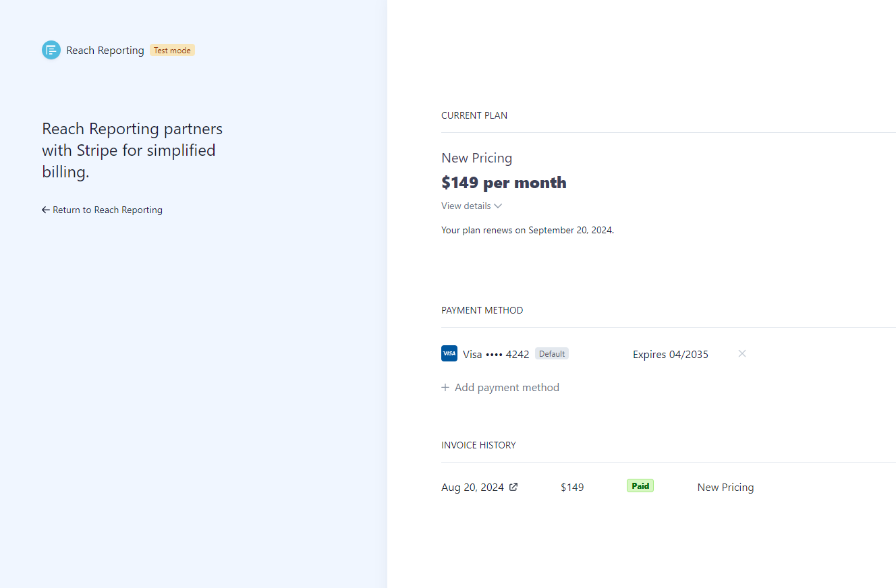Click the chevron next to View details
The image size is (896, 588).
click(x=498, y=206)
